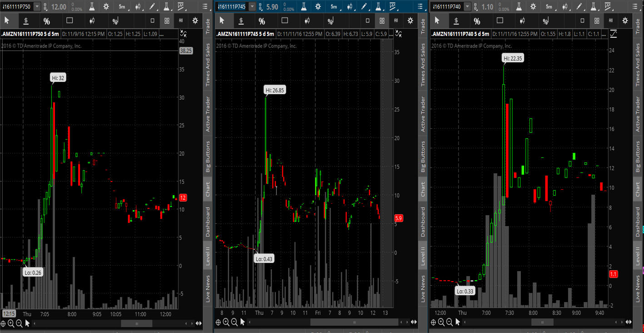Open the gear settings in P740 top toolbar
Screen dimensions: 644x333
tap(533, 7)
